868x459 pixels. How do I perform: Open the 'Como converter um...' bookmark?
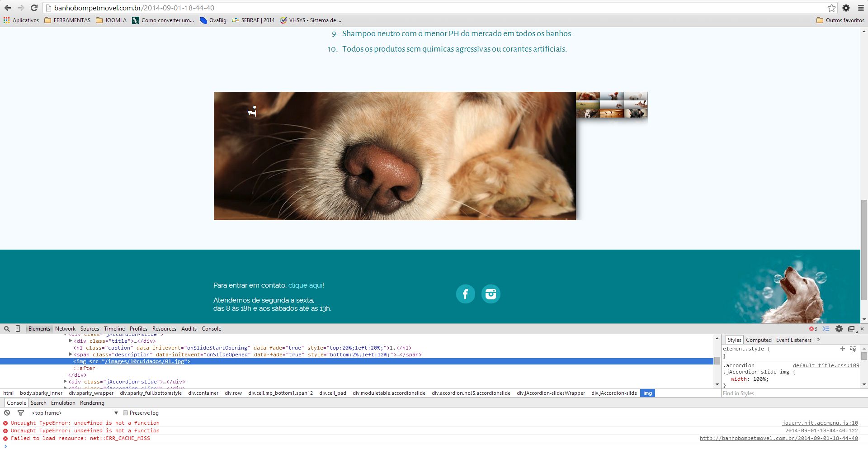163,20
